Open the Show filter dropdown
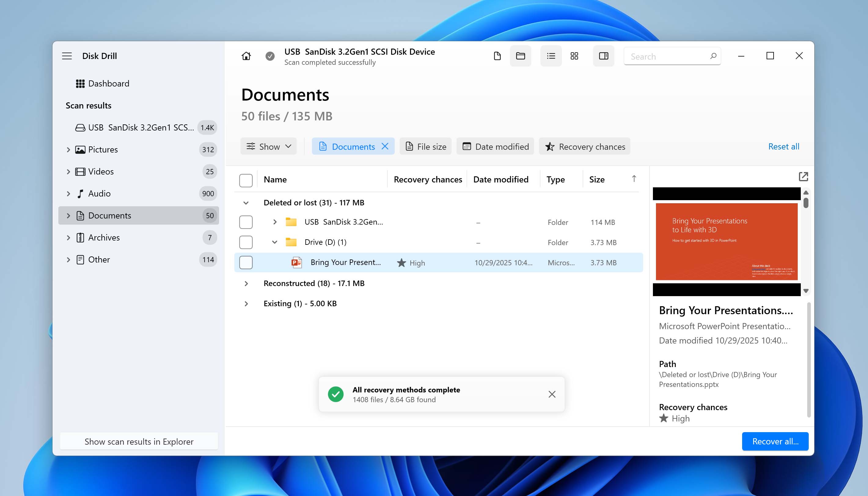Screen dimensions: 868x496 coord(269,146)
